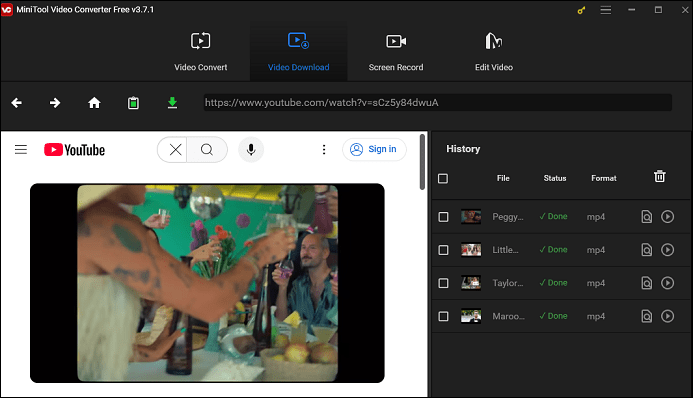This screenshot has height=398, width=693.
Task: Click the Done status in Taylor row
Action: 553,283
